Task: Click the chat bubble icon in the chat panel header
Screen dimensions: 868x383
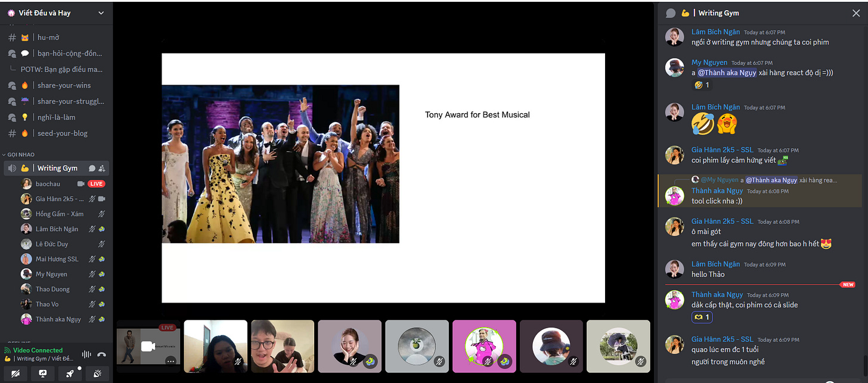Action: [671, 13]
